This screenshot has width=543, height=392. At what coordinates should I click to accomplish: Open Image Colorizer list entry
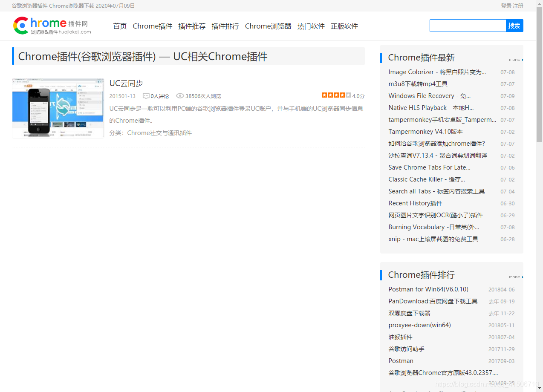[x=437, y=72]
